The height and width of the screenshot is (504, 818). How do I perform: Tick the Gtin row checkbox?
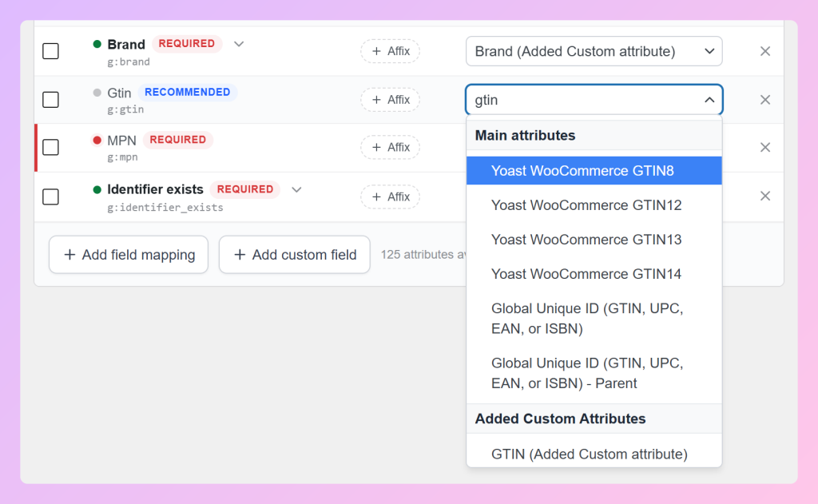point(50,100)
